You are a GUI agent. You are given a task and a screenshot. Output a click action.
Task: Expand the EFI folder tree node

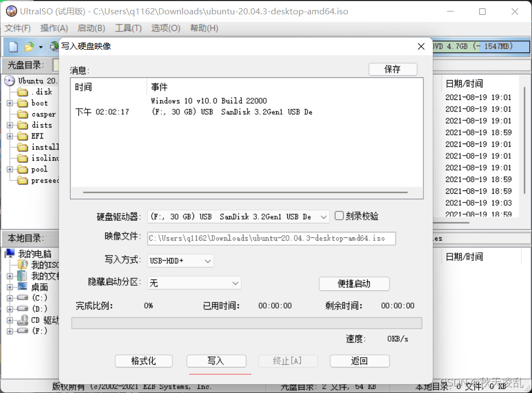10,136
